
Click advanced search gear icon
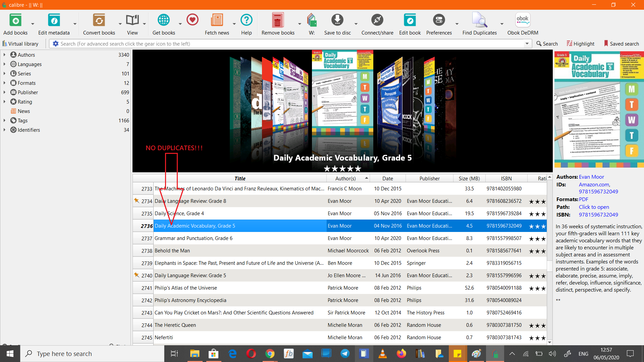(56, 44)
